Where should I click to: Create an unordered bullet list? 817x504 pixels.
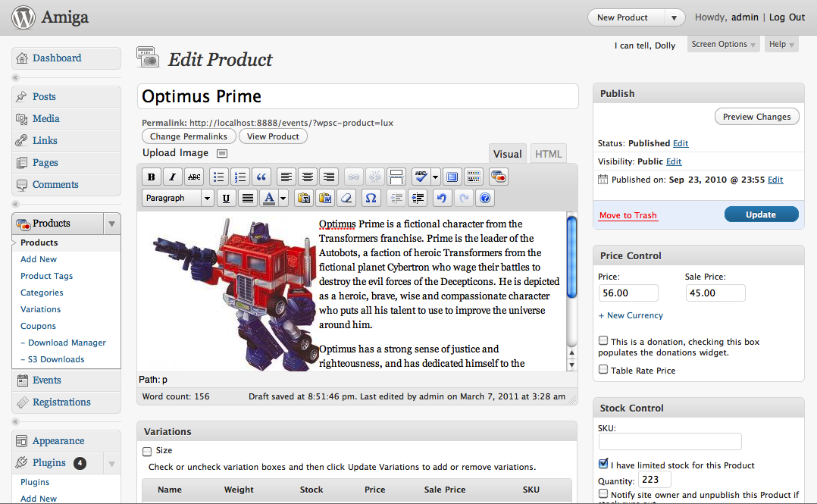pos(219,177)
